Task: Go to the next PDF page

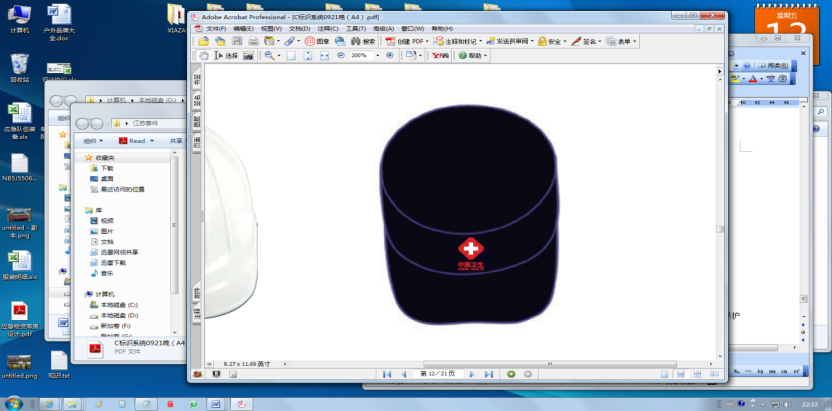Action: (472, 374)
